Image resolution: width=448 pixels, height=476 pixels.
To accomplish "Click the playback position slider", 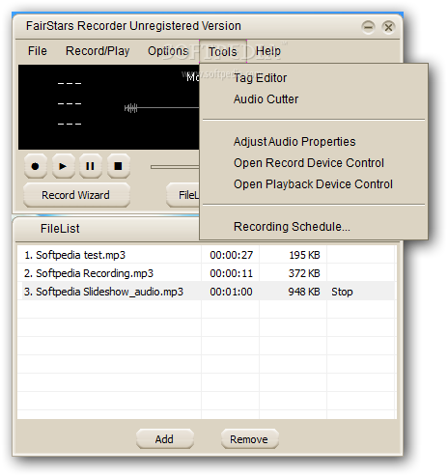I will pyautogui.click(x=175, y=167).
